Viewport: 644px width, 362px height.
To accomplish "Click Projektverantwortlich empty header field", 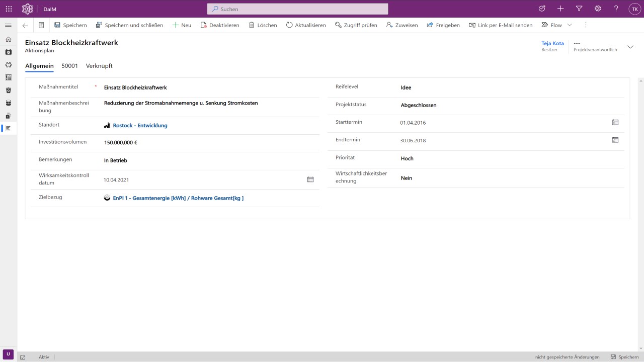I will click(595, 46).
